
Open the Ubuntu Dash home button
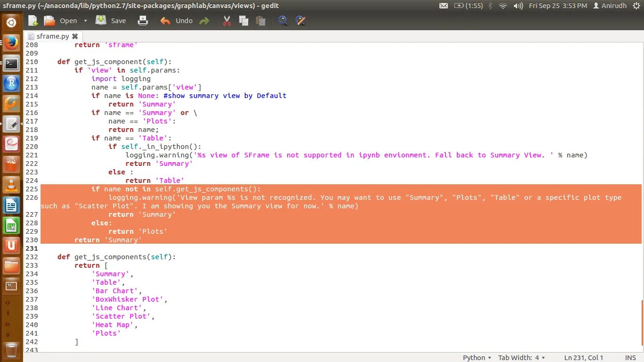[11, 22]
